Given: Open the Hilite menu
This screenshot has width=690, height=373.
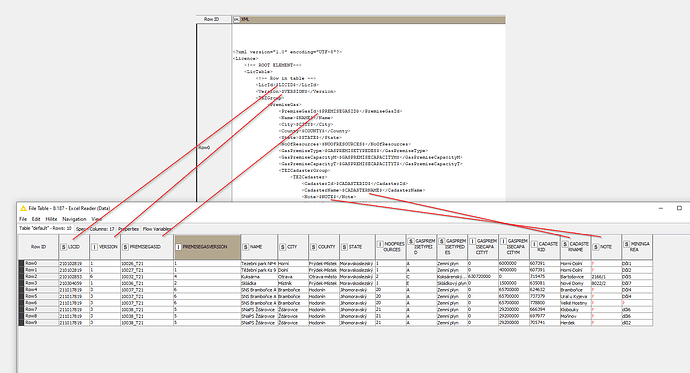Looking at the screenshot, I should (x=51, y=219).
